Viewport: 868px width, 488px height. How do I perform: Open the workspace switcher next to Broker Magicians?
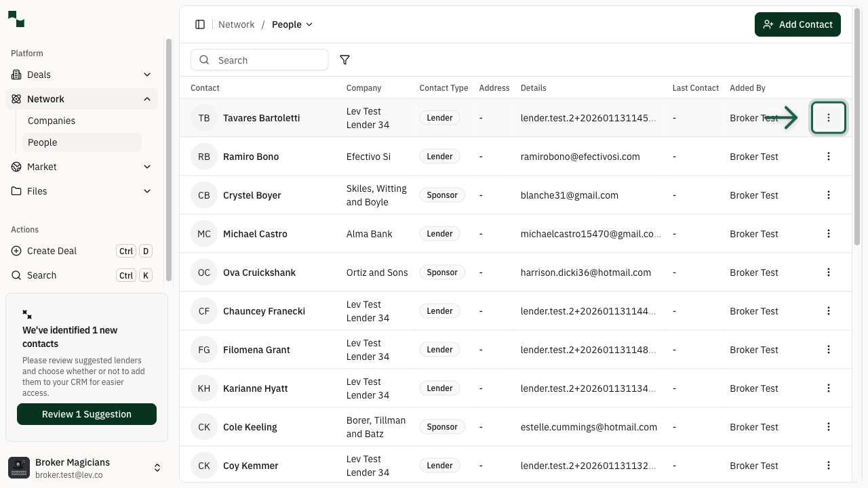[157, 467]
